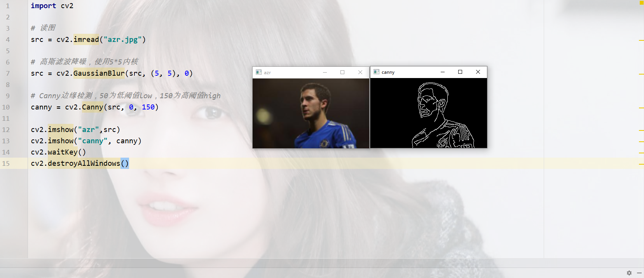
Task: Click the "azr.jpg" string literal
Action: pyautogui.click(x=123, y=40)
